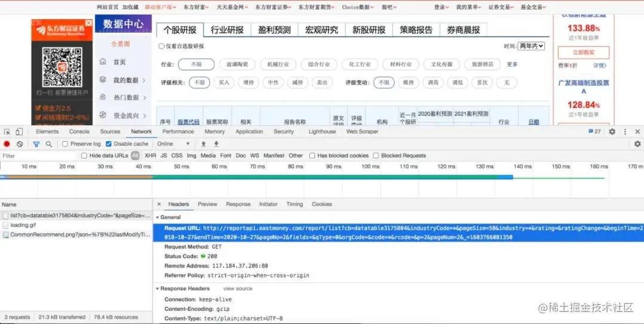
Task: Switch to the Elements tab
Action: pos(47,132)
